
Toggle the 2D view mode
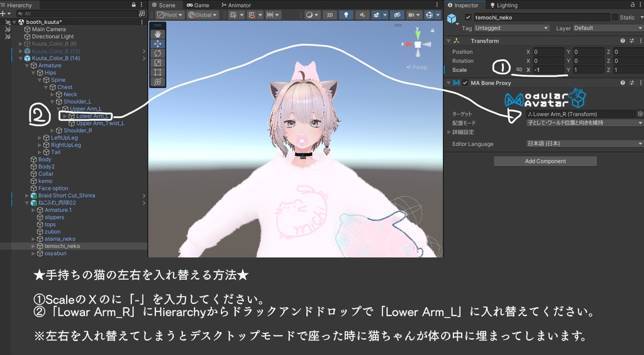point(330,15)
